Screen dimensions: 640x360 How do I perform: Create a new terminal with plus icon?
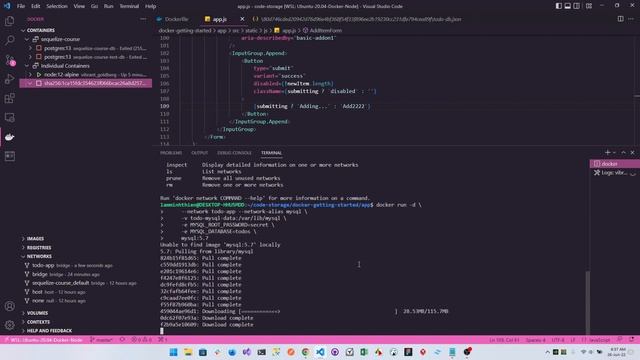(x=607, y=152)
